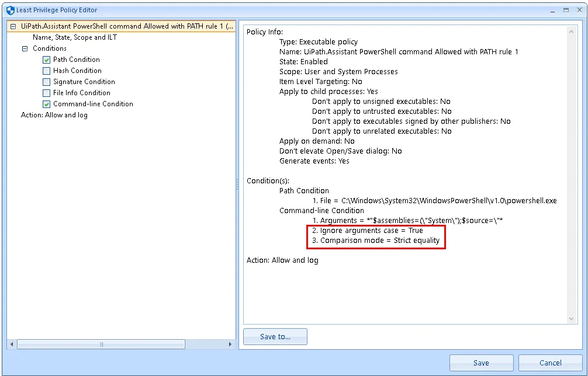Viewport: 588px width, 376px height.
Task: Collapse the root policy tree node
Action: pos(13,26)
